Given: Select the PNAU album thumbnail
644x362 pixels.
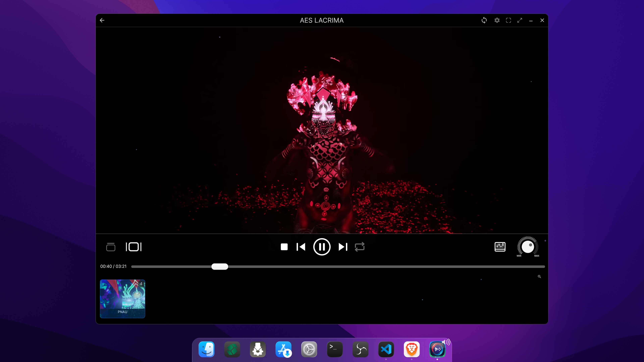Looking at the screenshot, I should [x=122, y=299].
